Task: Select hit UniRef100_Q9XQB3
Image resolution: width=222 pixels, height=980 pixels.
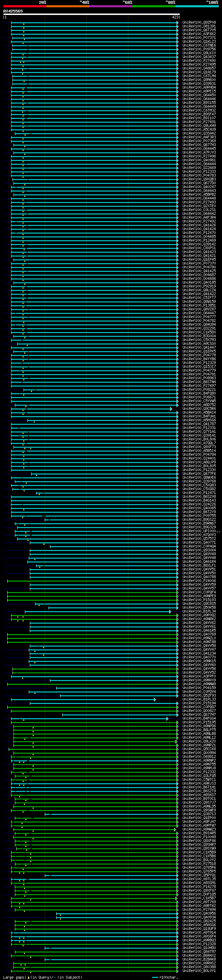Action: (x=199, y=179)
